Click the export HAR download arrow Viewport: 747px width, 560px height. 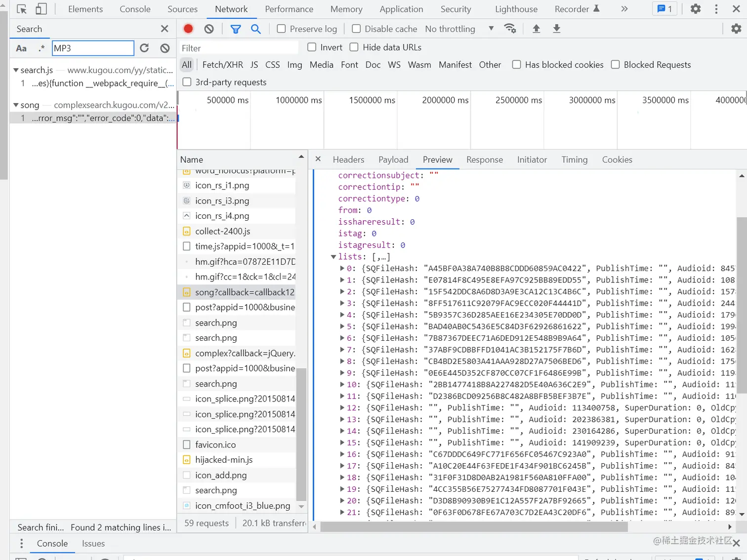[x=556, y=29]
